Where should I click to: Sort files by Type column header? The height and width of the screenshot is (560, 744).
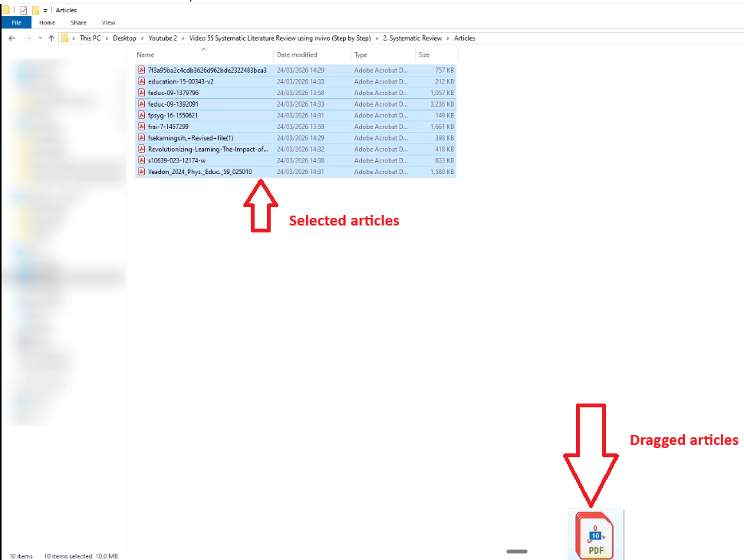383,54
